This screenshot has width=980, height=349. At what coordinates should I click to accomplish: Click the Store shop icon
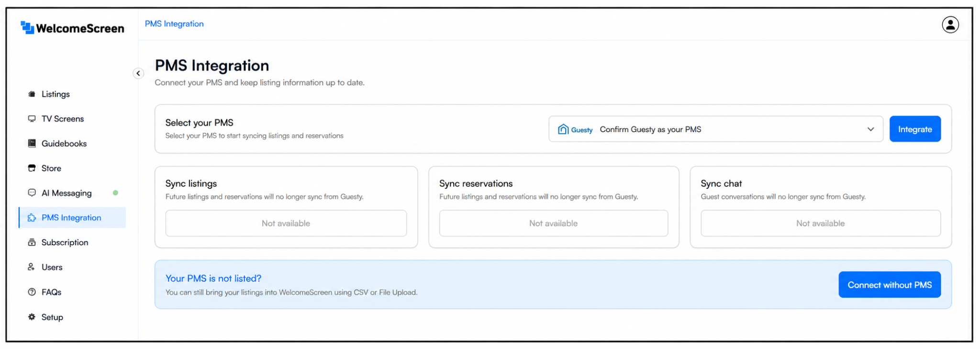pyautogui.click(x=32, y=168)
